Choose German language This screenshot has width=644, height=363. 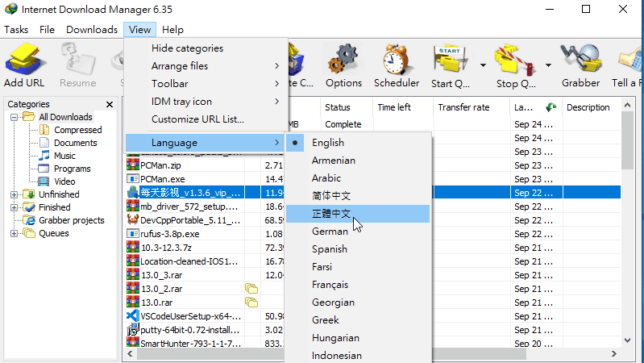358,232
